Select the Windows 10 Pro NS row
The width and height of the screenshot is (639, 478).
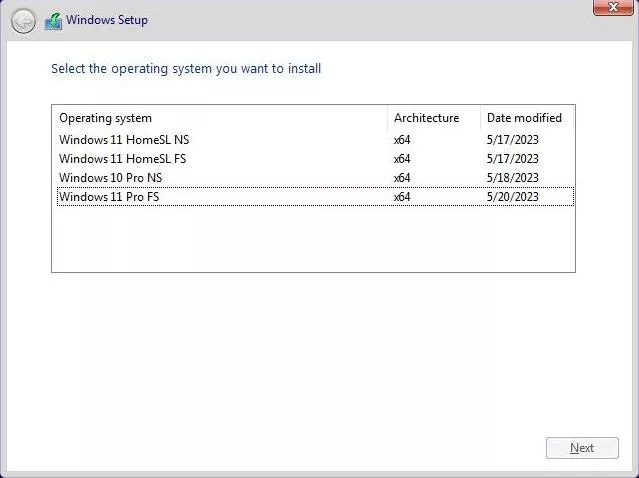315,178
